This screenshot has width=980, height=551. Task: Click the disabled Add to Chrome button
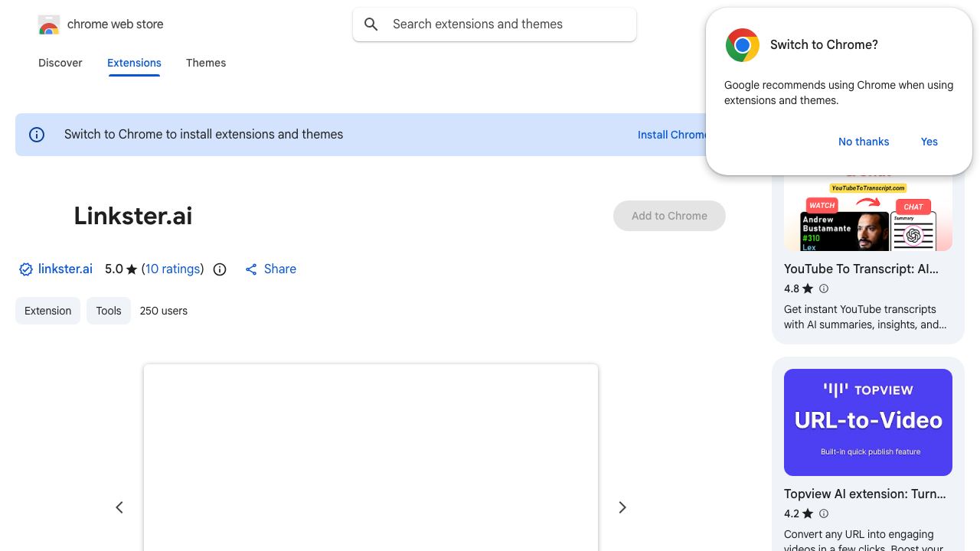click(669, 216)
